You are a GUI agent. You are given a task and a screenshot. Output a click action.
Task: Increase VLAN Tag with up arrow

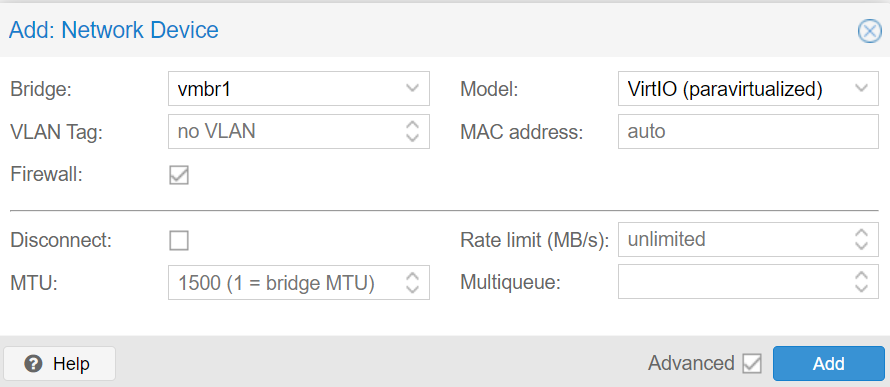pyautogui.click(x=413, y=125)
